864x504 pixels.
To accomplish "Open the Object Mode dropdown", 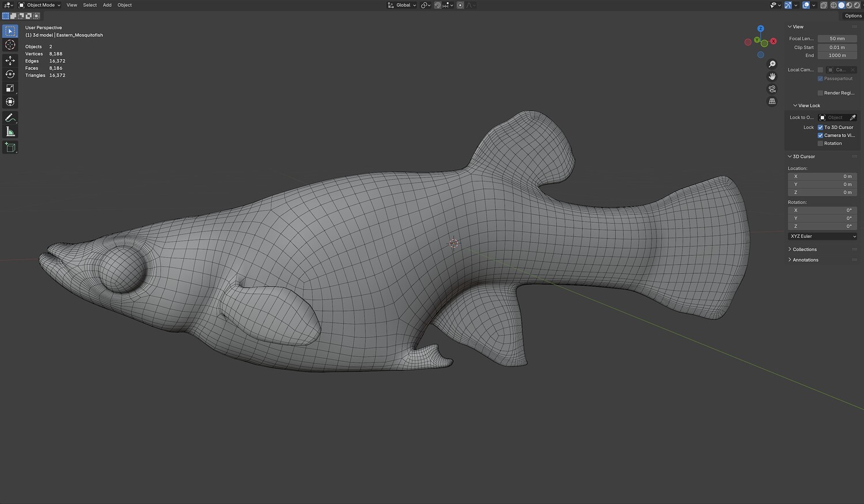I will click(x=40, y=5).
